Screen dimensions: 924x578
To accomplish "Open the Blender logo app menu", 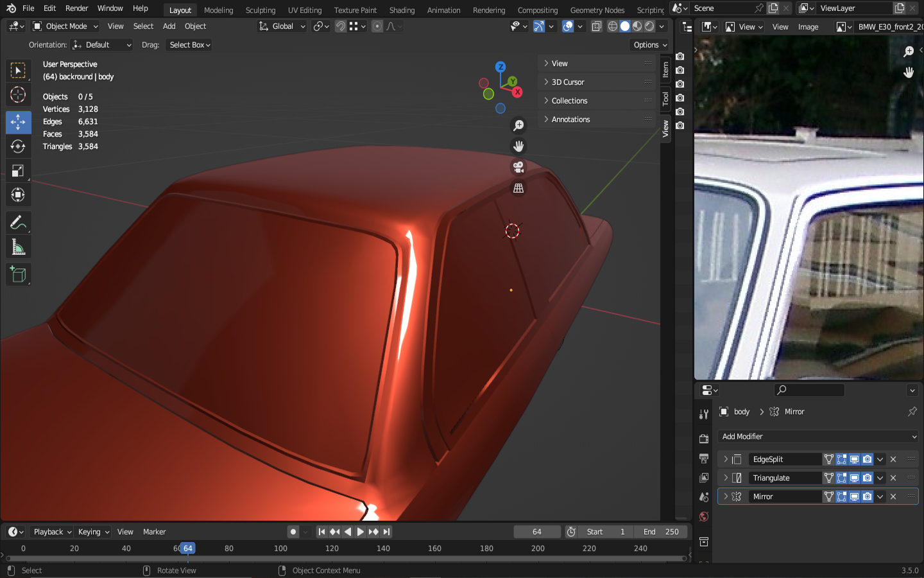I will pos(11,8).
